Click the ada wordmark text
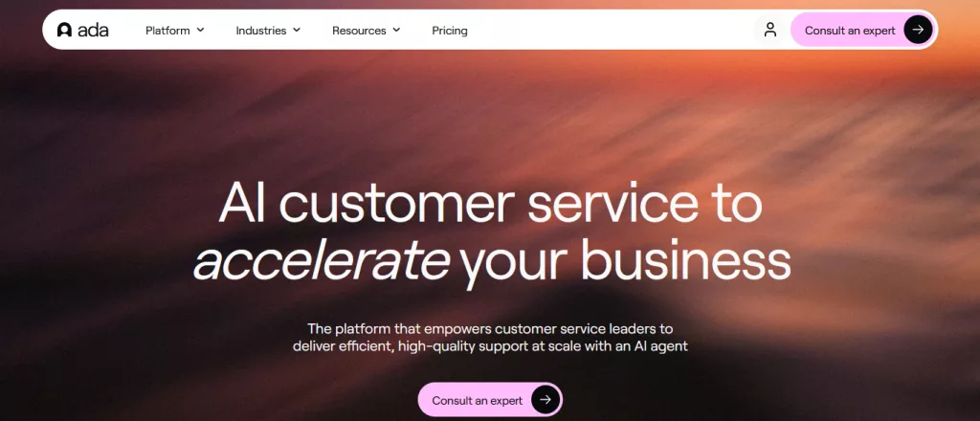This screenshot has width=980, height=421. click(x=94, y=31)
